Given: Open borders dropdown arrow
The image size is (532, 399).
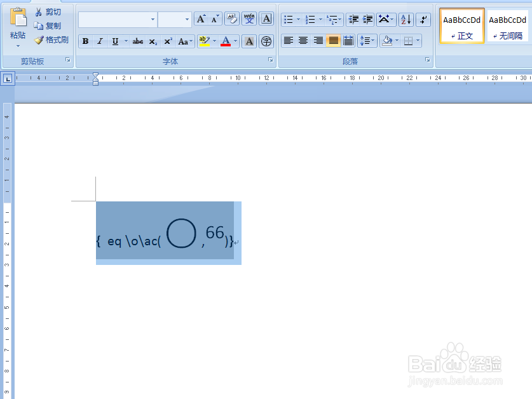Looking at the screenshot, I should tap(418, 41).
